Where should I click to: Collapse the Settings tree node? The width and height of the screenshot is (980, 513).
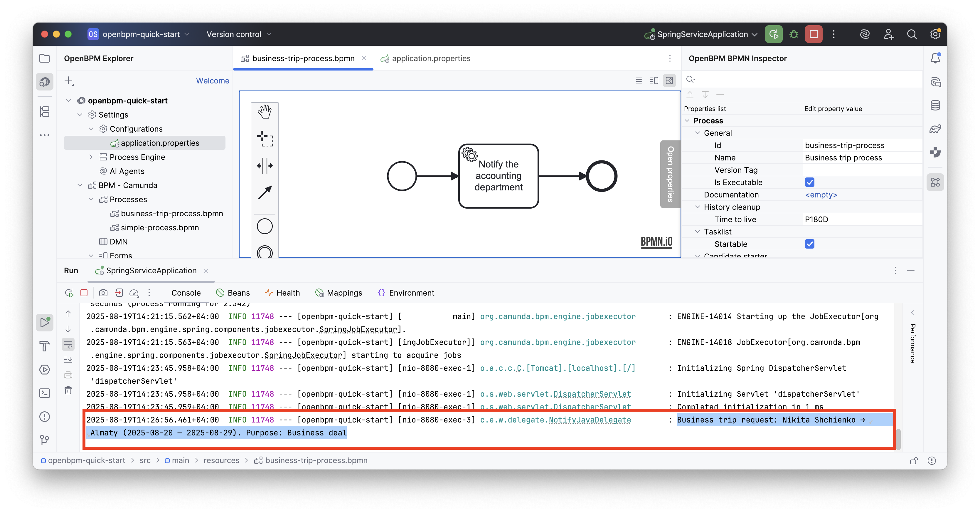pyautogui.click(x=80, y=115)
